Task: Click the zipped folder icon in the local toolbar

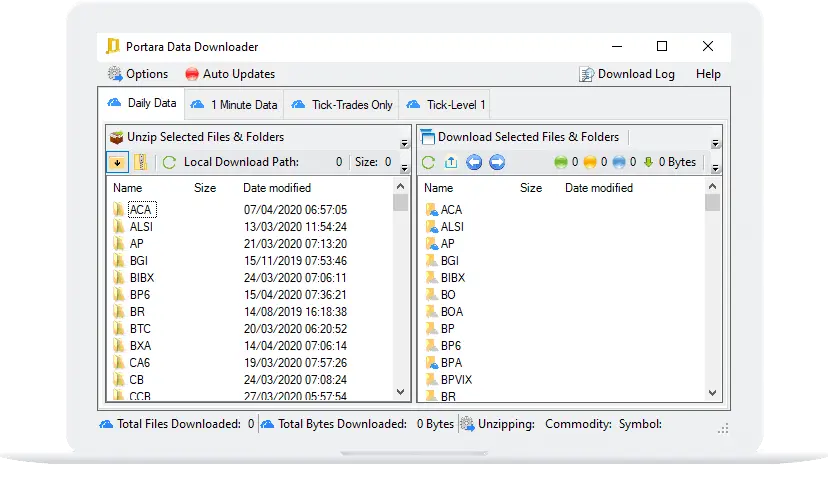Action: tap(140, 162)
